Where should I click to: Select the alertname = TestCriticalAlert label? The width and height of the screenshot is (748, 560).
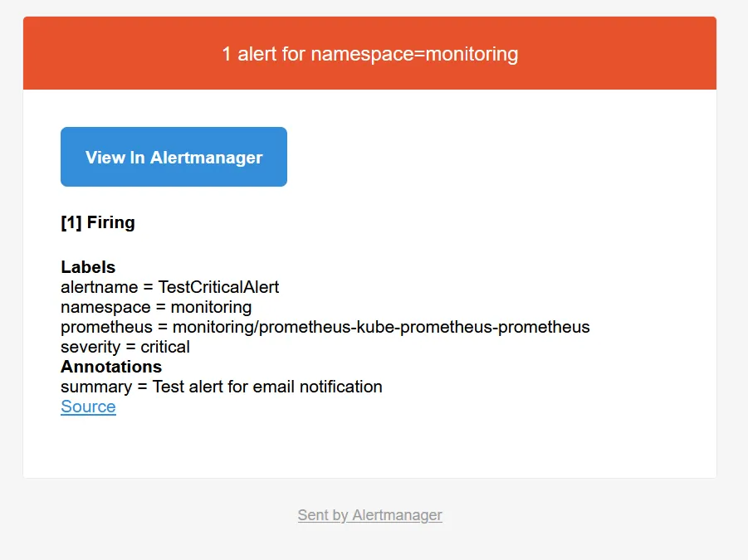coord(169,287)
